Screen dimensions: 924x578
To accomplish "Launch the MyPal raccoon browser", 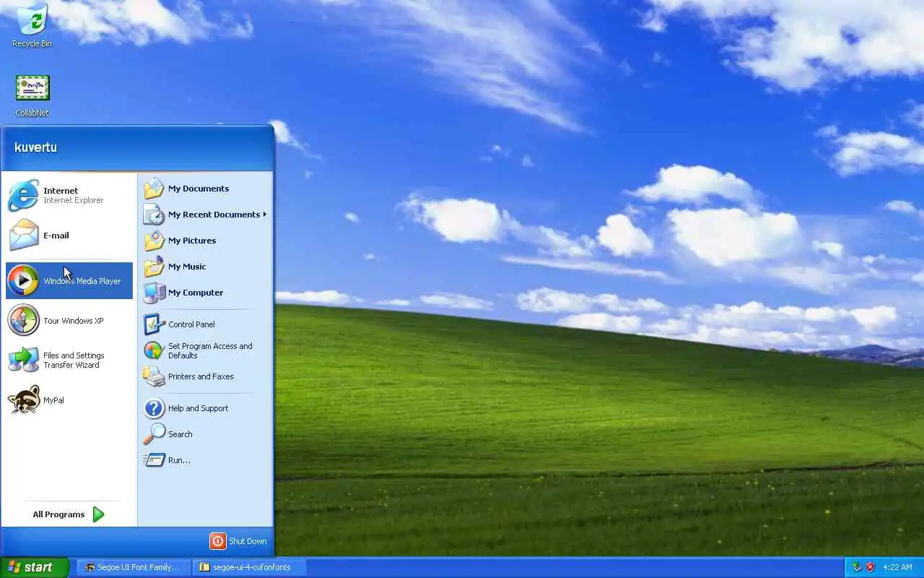I will pos(69,400).
